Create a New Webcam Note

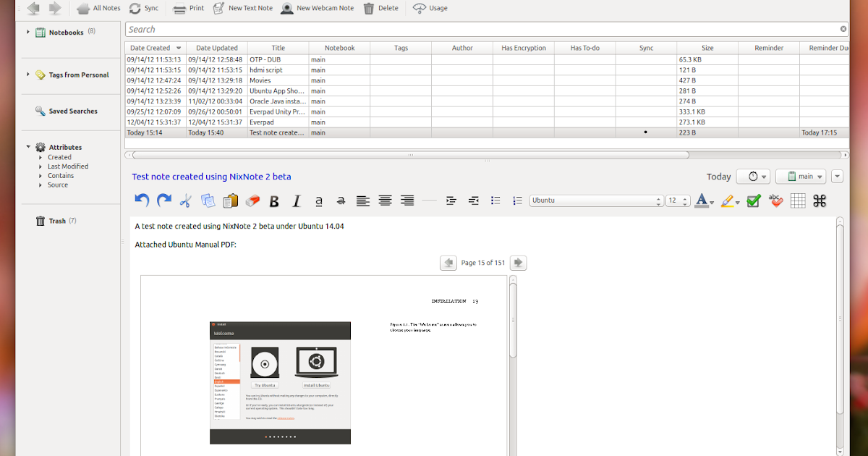point(318,8)
